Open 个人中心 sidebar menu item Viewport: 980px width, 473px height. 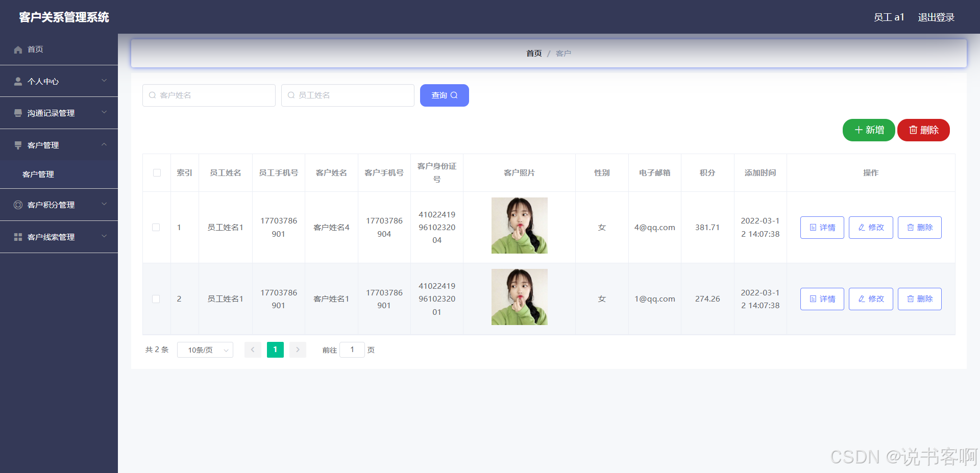tap(59, 81)
